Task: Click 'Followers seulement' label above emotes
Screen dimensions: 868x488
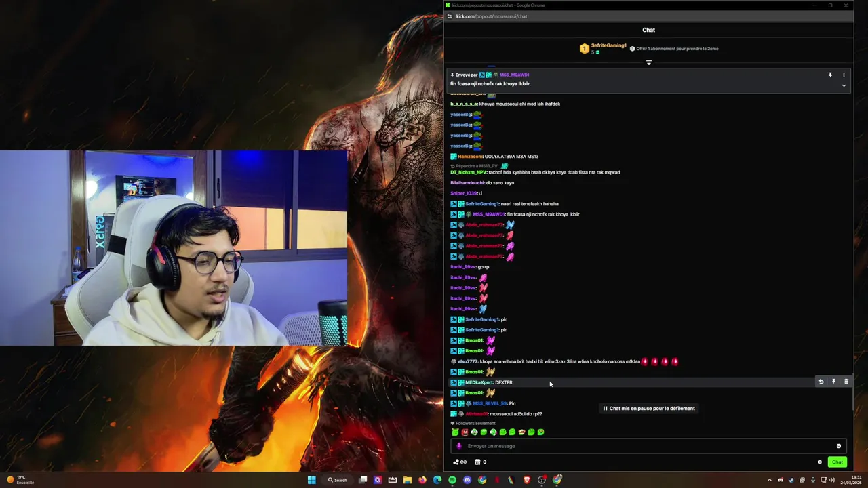Action: (x=475, y=424)
